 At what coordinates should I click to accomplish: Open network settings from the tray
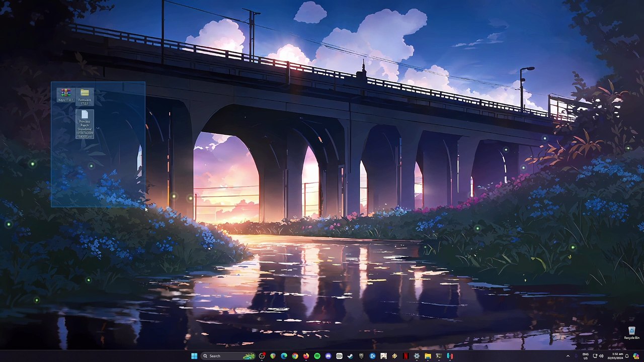pyautogui.click(x=595, y=356)
